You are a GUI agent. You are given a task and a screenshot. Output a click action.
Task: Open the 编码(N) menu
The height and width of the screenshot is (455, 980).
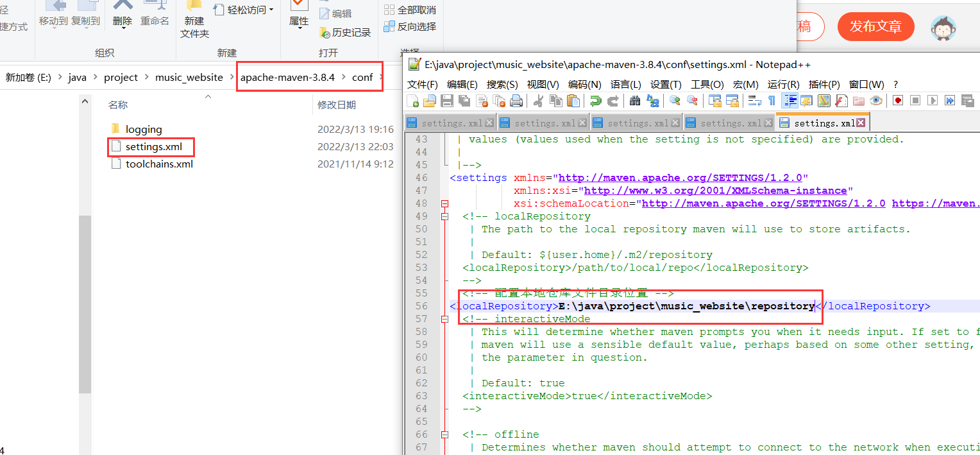(585, 84)
